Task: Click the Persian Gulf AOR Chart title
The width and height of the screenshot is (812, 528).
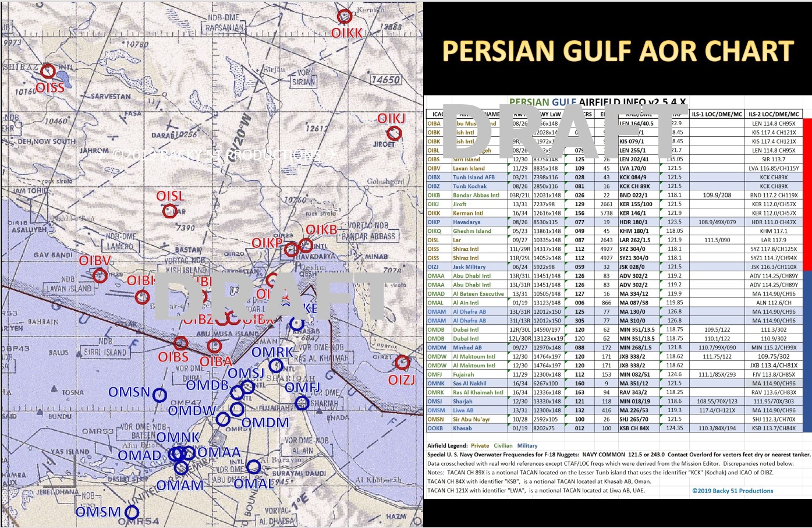Action: click(617, 51)
